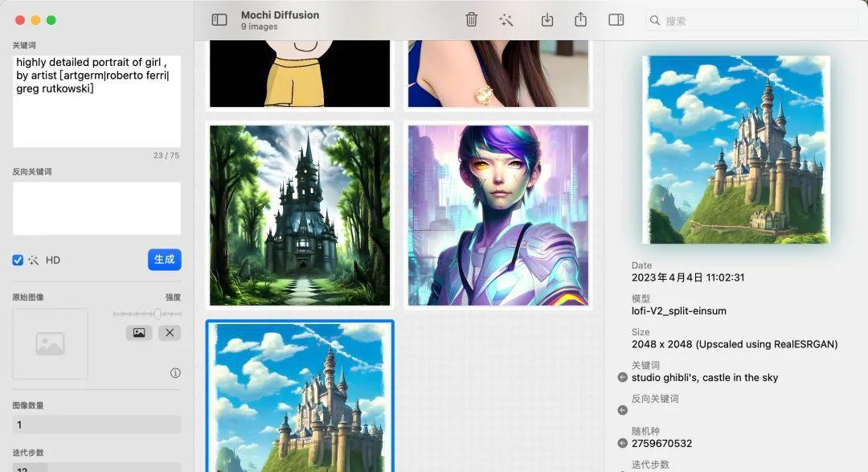Toggle the right inspector panel icon
The width and height of the screenshot is (868, 472).
[x=616, y=20]
